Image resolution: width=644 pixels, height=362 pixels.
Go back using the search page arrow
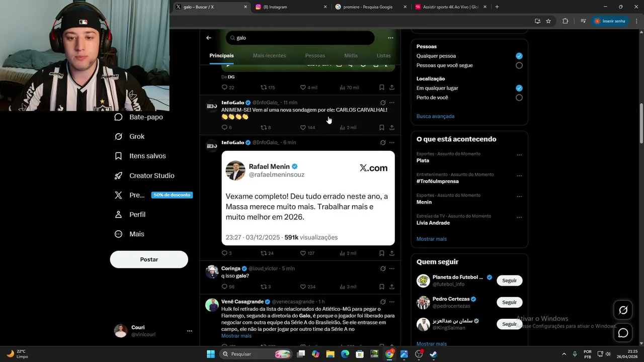pos(209,38)
